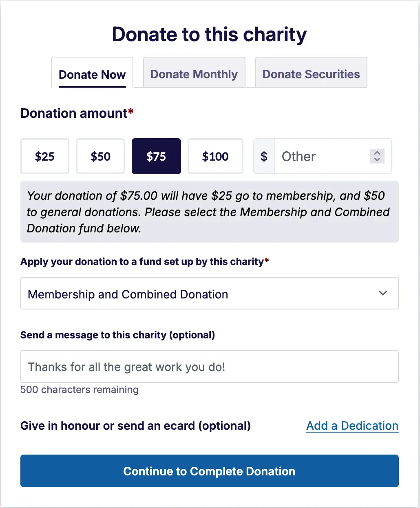Screen dimensions: 420x508
Task: Pick the $50 donation amount
Action: (x=100, y=156)
